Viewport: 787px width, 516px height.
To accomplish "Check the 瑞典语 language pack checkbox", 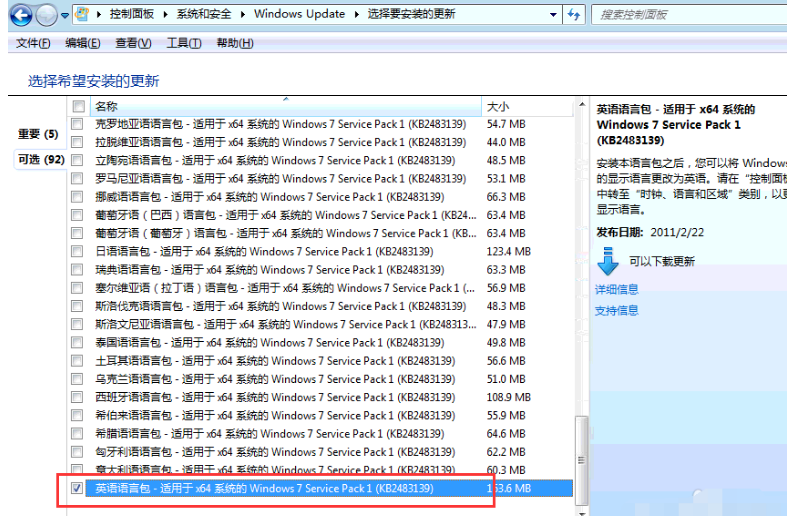I will 77,270.
